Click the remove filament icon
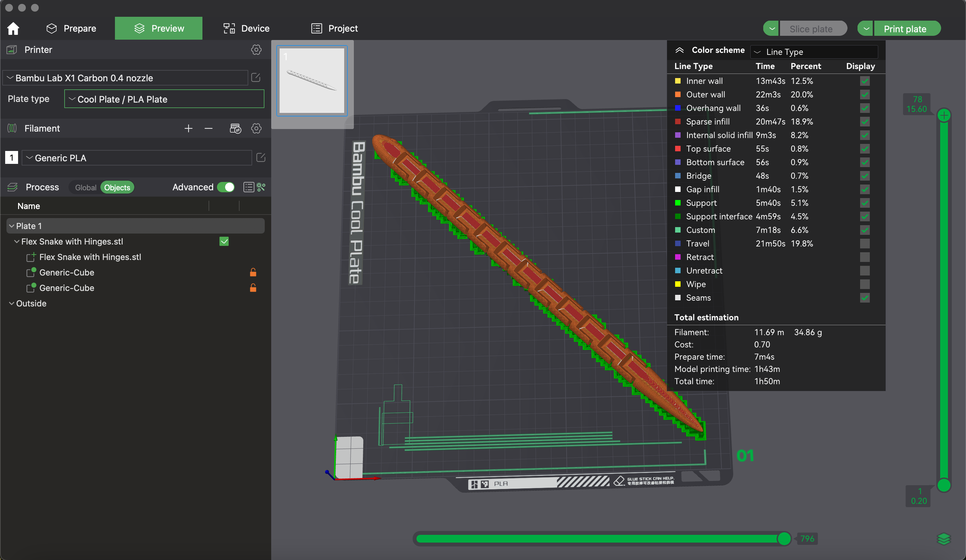The image size is (966, 560). pos(209,129)
